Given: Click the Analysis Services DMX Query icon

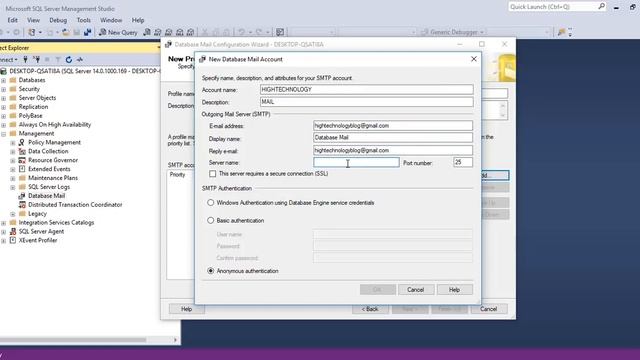Looking at the screenshot, I should coord(169,32).
